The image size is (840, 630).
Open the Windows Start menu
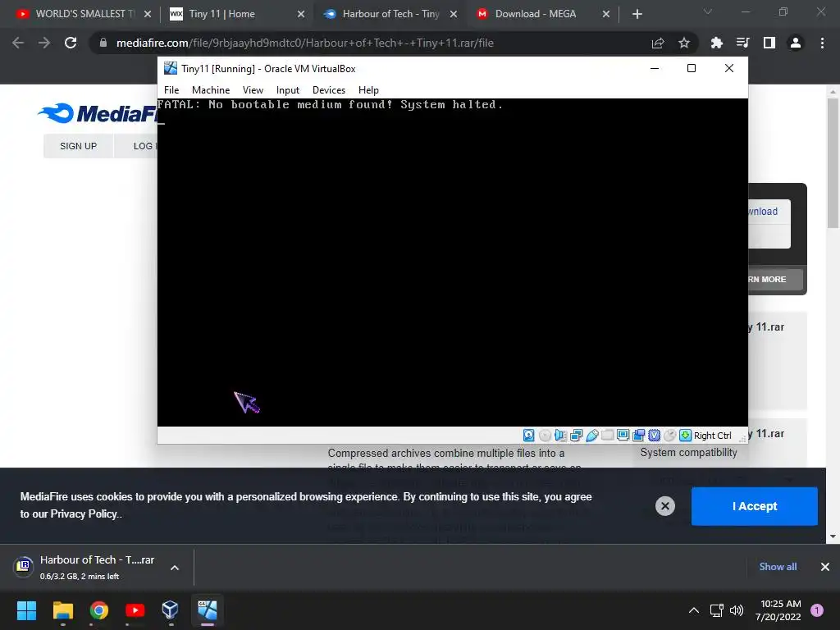pyautogui.click(x=26, y=610)
